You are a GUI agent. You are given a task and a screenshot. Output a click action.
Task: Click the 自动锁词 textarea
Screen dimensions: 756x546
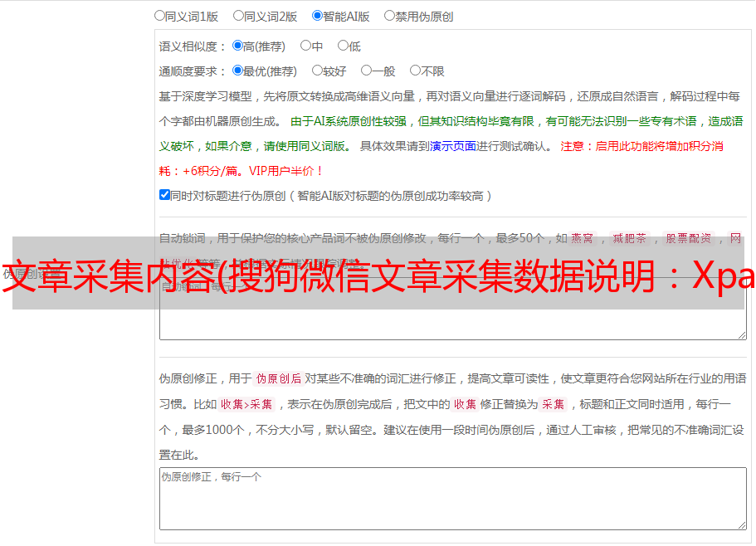(x=453, y=309)
